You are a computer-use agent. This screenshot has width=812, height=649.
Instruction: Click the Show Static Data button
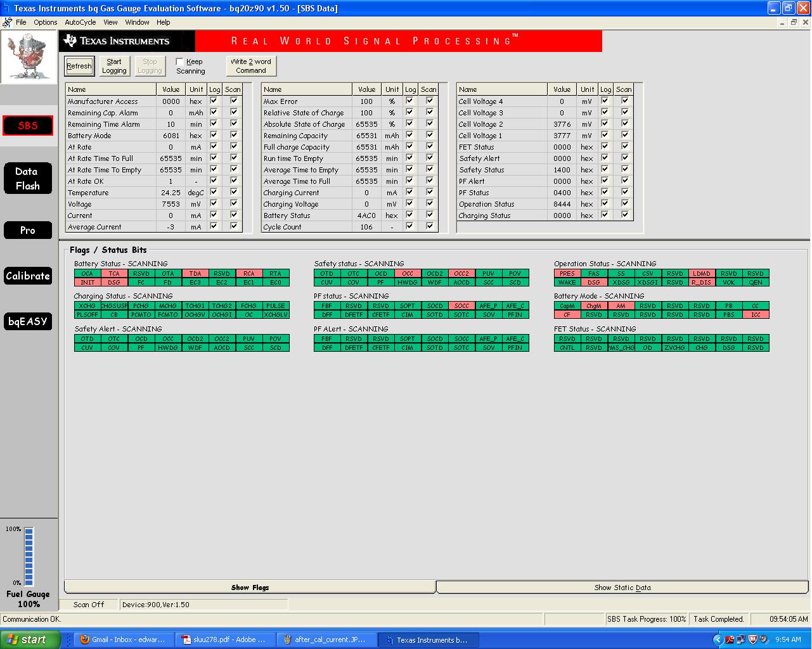pos(622,588)
